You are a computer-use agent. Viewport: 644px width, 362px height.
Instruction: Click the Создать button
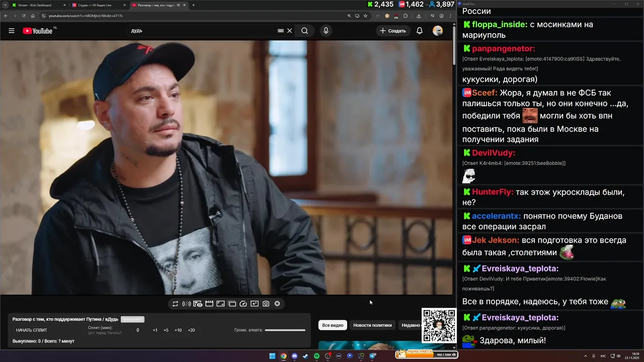click(x=392, y=31)
